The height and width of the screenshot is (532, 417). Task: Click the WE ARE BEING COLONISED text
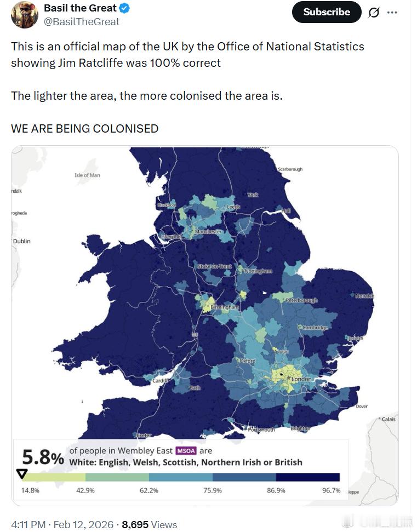coord(85,128)
